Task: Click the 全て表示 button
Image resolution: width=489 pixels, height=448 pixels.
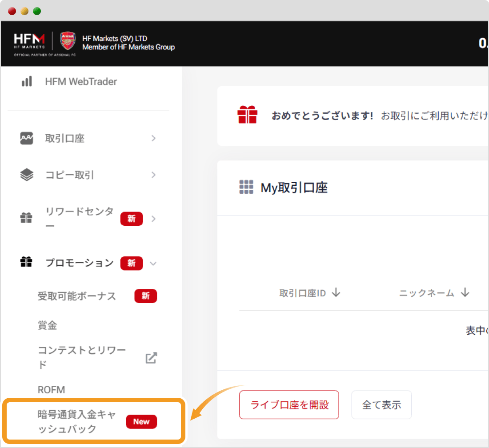Action: click(381, 404)
